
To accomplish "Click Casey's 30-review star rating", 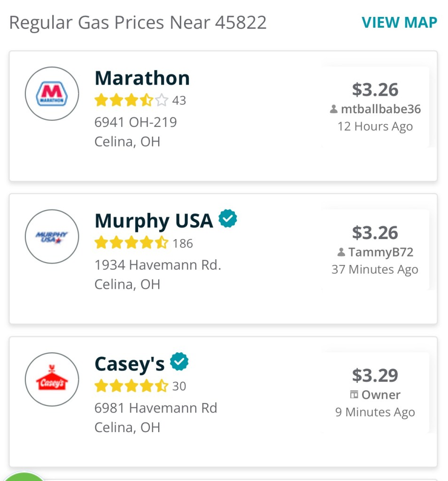I will pos(131,386).
